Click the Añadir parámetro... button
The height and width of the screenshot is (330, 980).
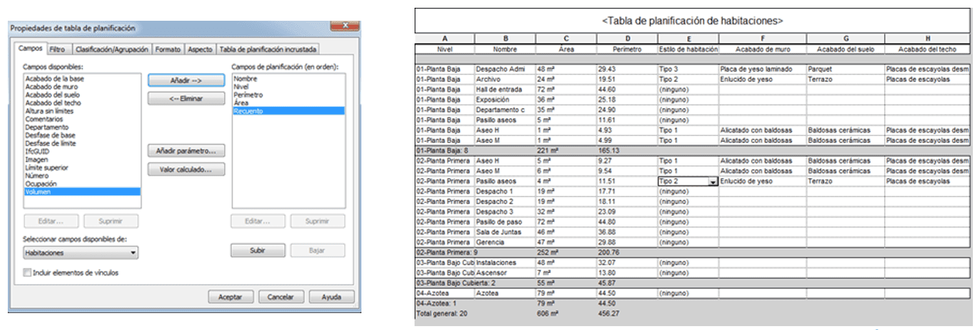[x=186, y=151]
